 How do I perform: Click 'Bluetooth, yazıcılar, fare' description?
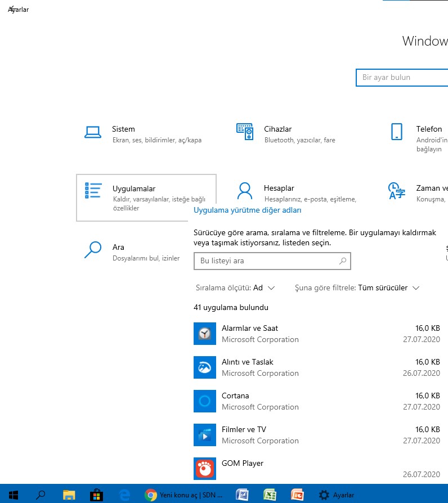point(300,140)
